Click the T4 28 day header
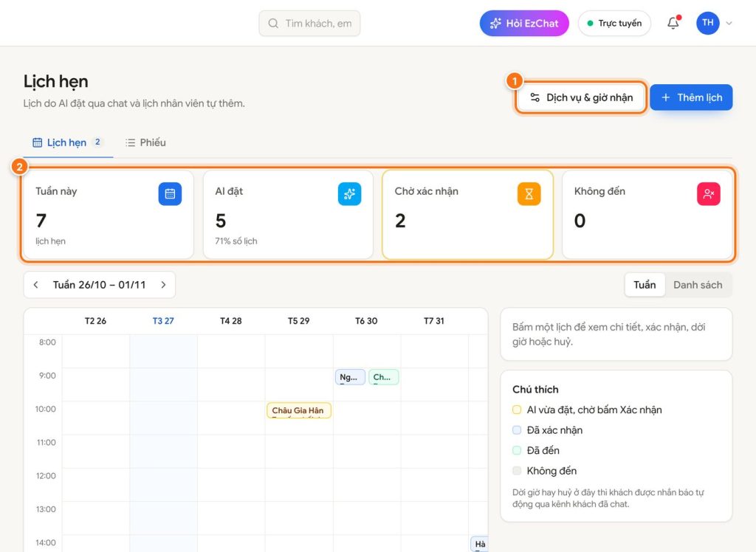 [231, 321]
